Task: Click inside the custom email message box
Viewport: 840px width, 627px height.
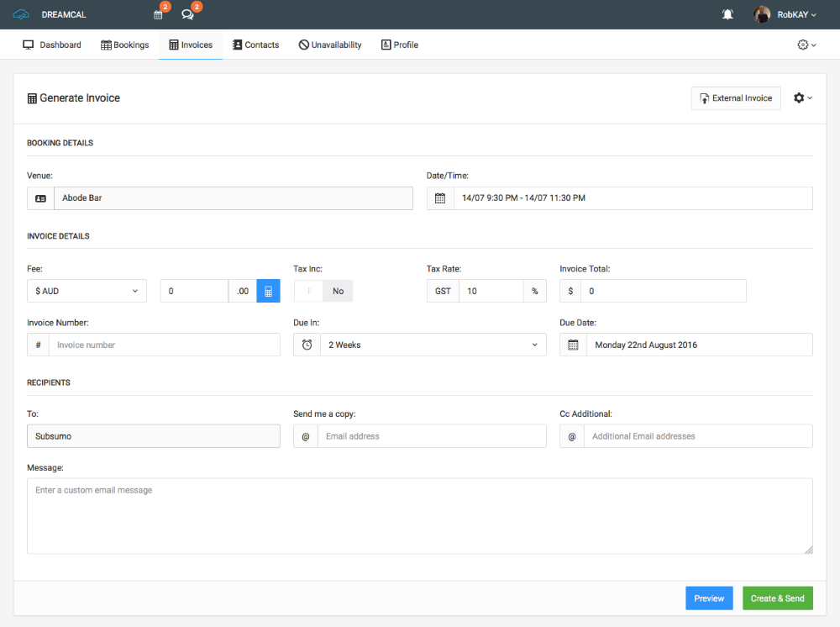Action: pyautogui.click(x=420, y=513)
